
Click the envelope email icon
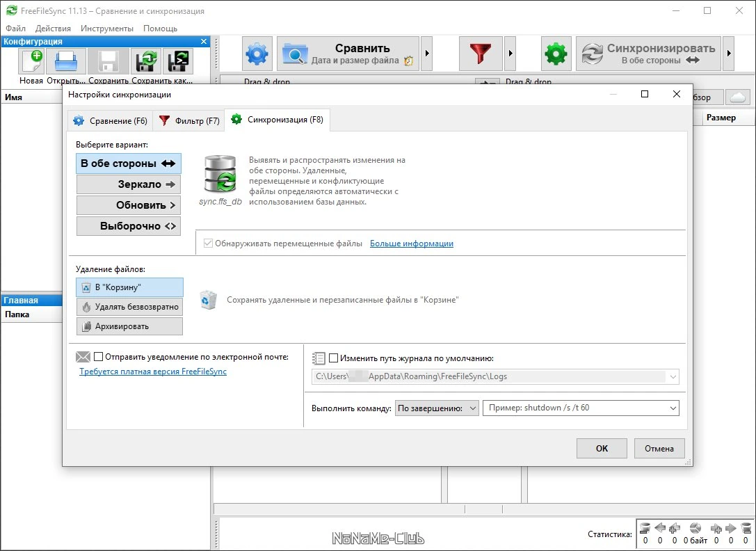[x=83, y=357]
